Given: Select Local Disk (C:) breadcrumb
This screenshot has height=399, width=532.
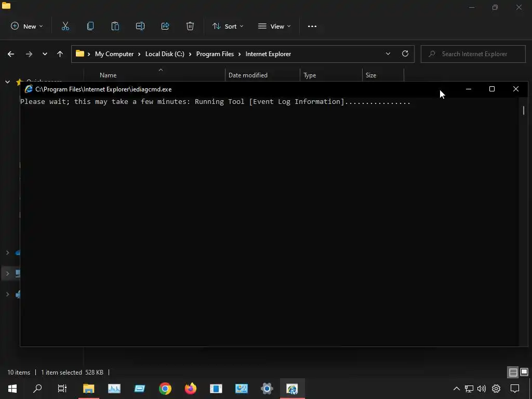Looking at the screenshot, I should [x=165, y=54].
